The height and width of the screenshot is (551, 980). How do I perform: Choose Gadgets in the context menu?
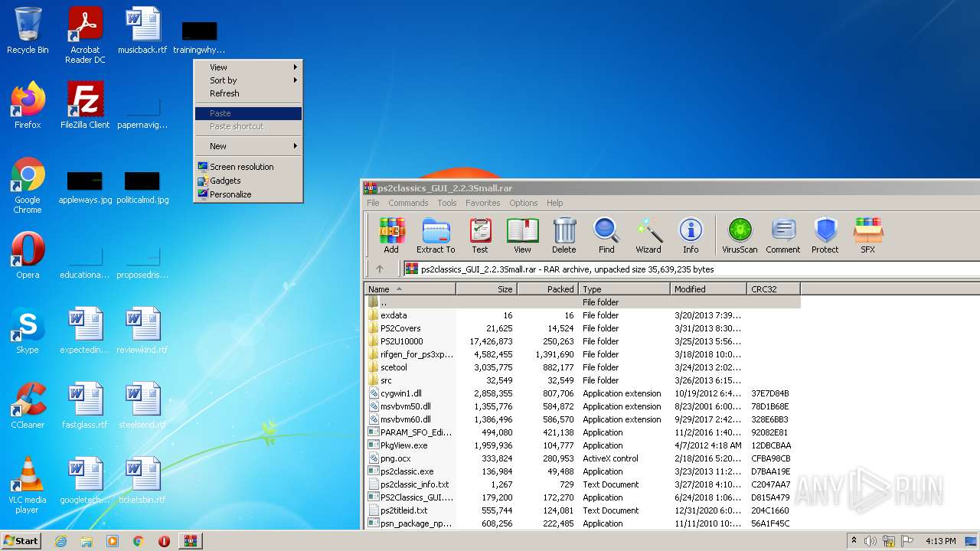[x=248, y=181]
